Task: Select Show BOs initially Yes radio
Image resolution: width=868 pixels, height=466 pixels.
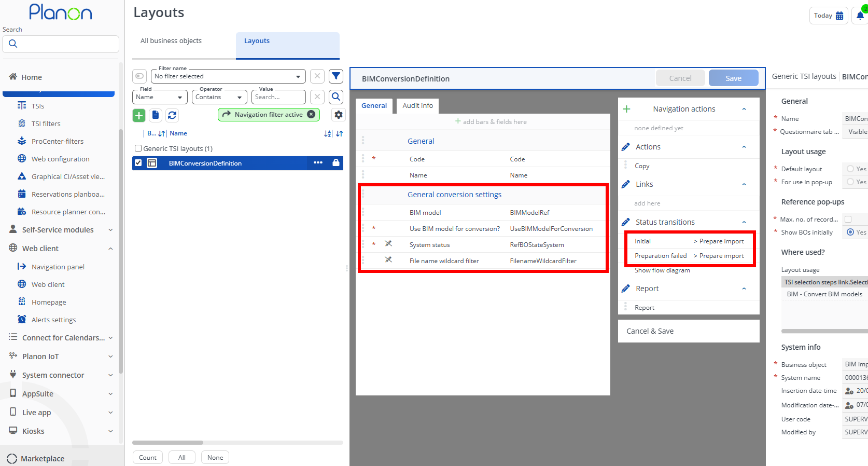Action: pyautogui.click(x=850, y=232)
